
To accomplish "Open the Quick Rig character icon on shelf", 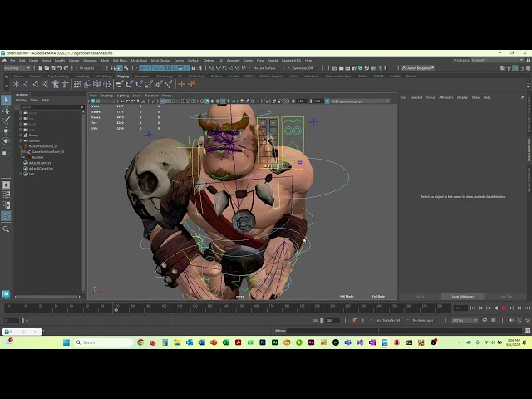I will click(56, 84).
